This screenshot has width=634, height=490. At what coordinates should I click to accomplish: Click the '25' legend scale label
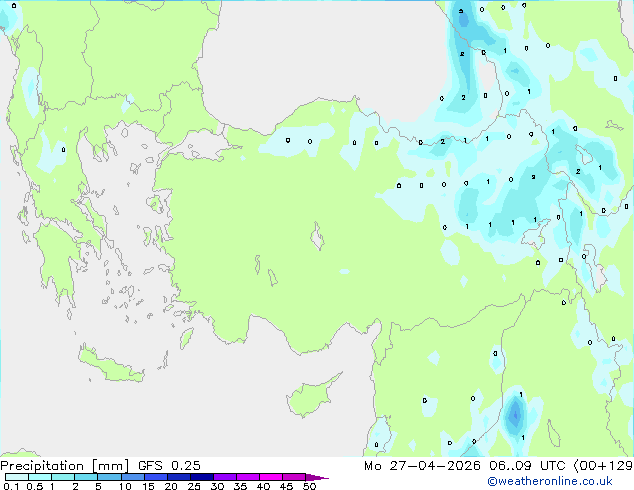194,486
